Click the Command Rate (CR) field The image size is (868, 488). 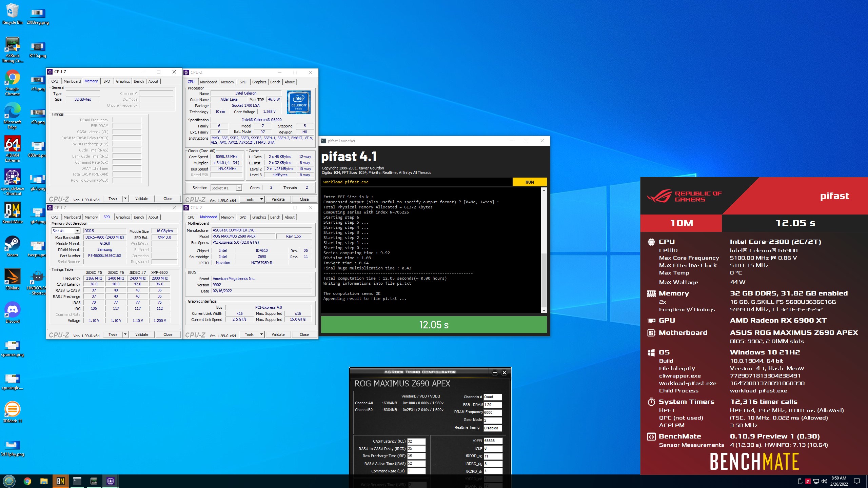point(416,471)
